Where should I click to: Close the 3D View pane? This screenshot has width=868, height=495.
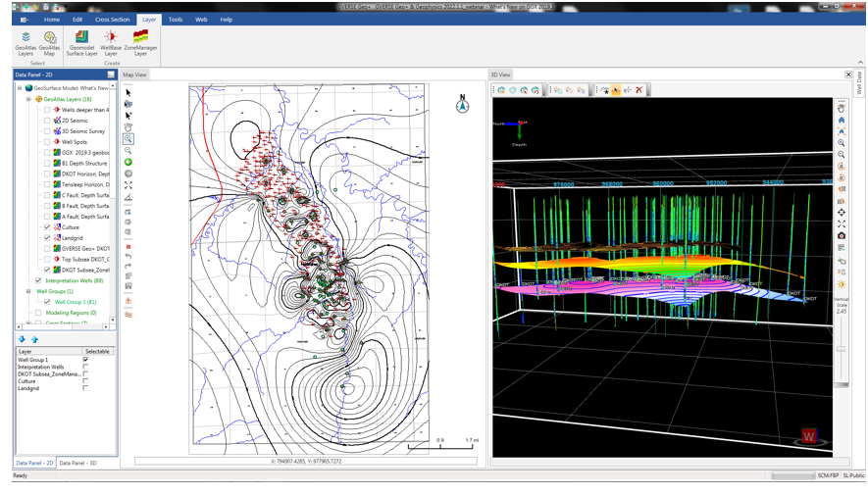[848, 74]
